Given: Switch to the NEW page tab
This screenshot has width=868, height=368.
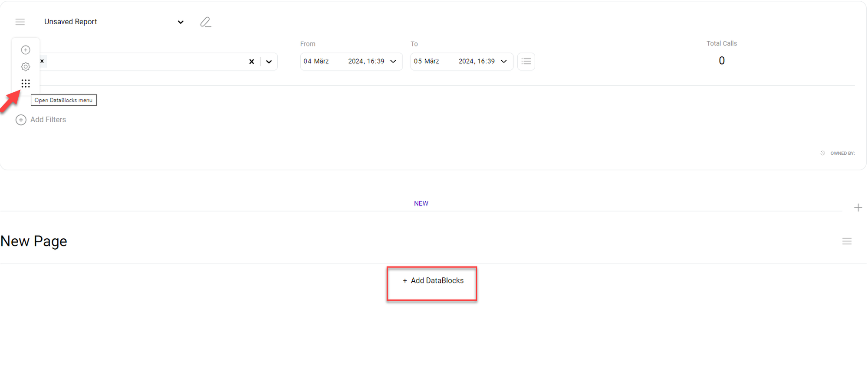Looking at the screenshot, I should 421,203.
